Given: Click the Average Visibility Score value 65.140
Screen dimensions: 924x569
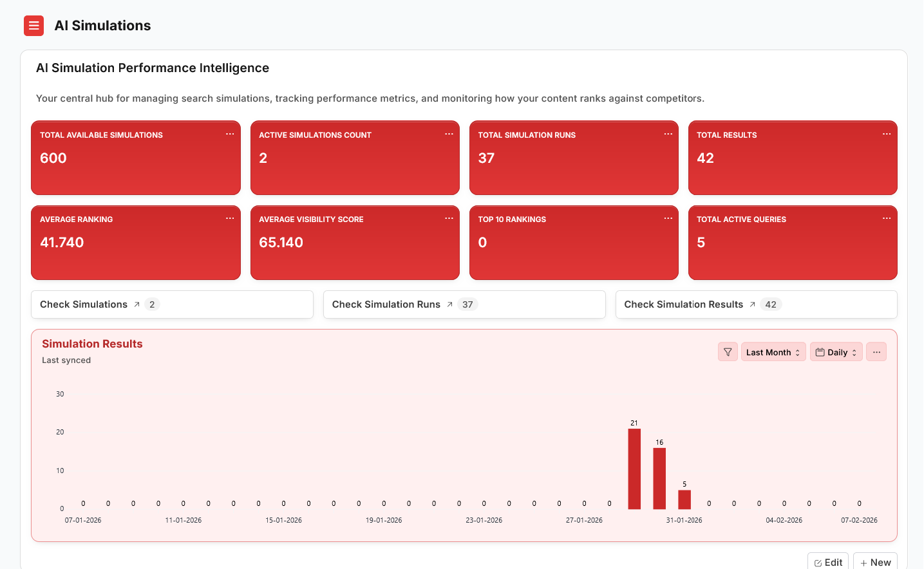Looking at the screenshot, I should tap(281, 243).
